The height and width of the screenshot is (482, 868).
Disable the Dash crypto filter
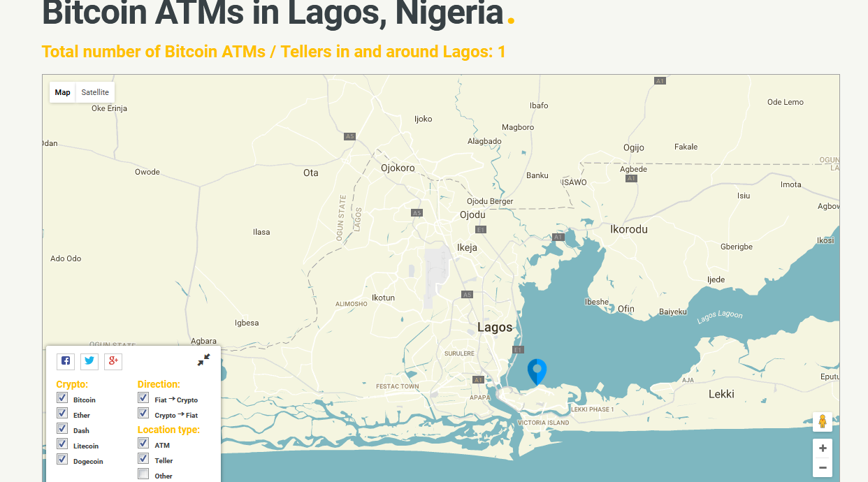pyautogui.click(x=62, y=429)
